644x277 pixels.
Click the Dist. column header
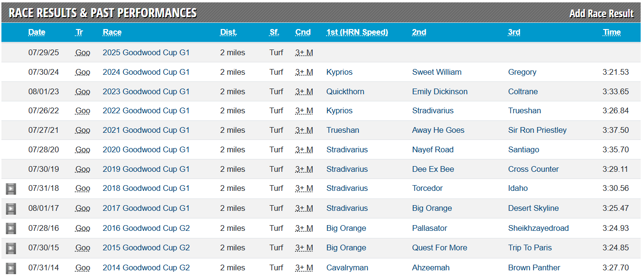228,32
